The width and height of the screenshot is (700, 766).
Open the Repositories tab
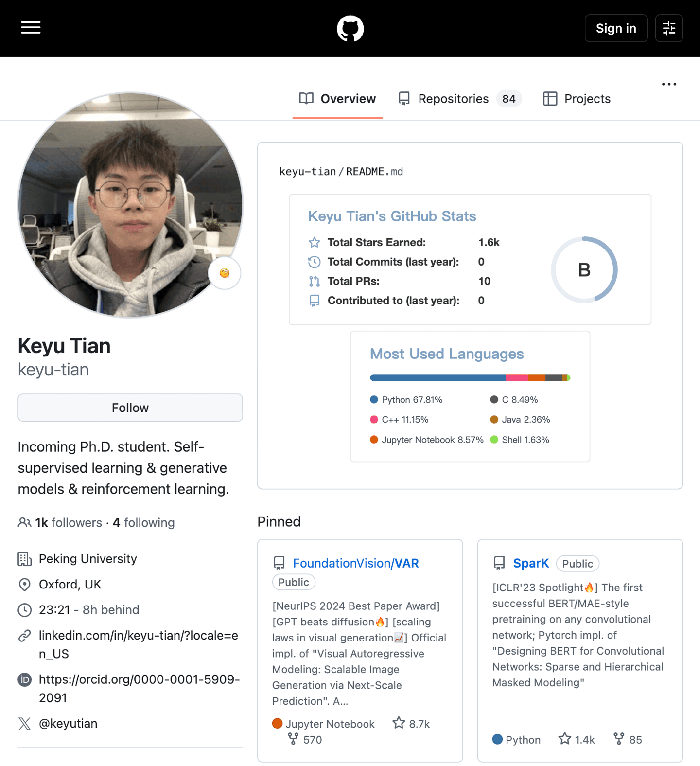point(459,99)
